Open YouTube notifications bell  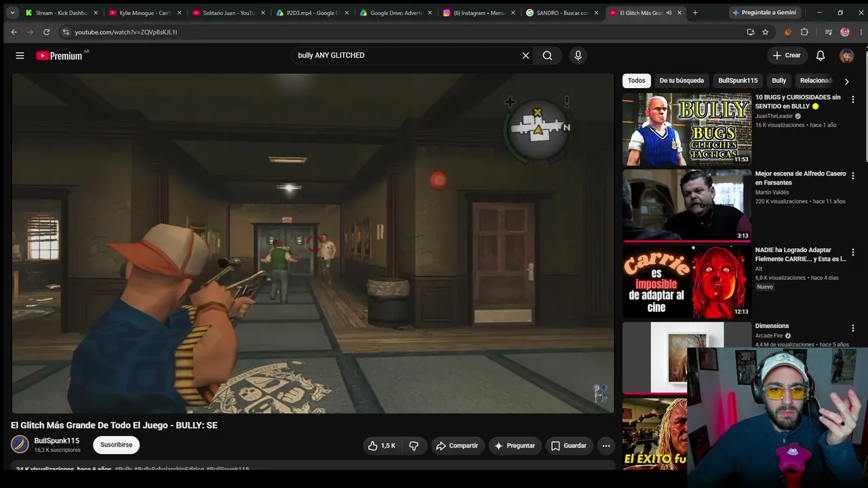[821, 56]
